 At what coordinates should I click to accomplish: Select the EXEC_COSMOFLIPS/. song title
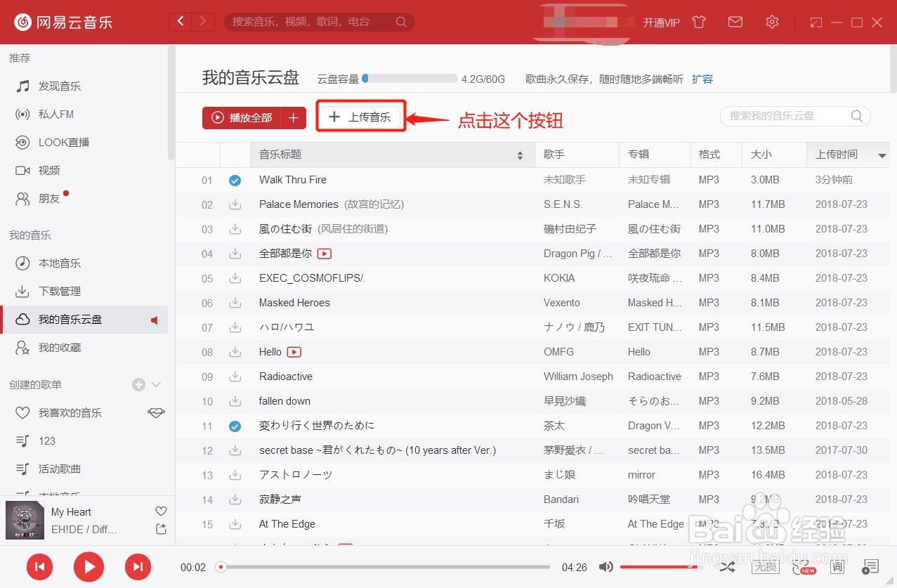coord(312,278)
